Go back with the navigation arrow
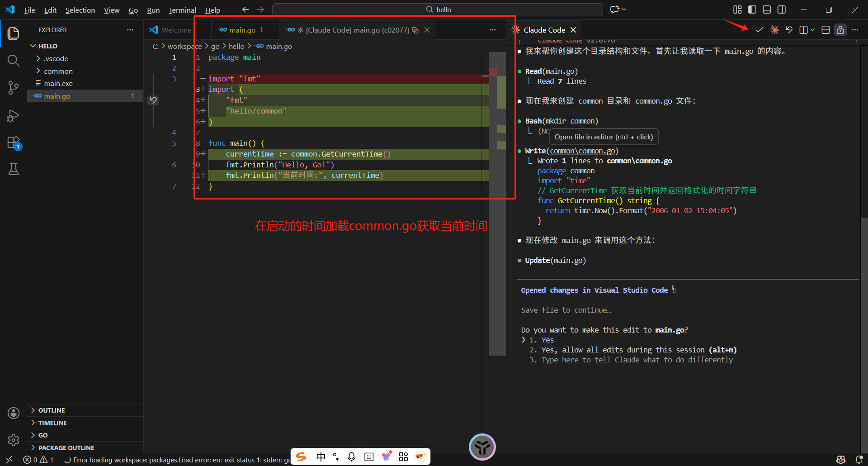 tap(245, 10)
